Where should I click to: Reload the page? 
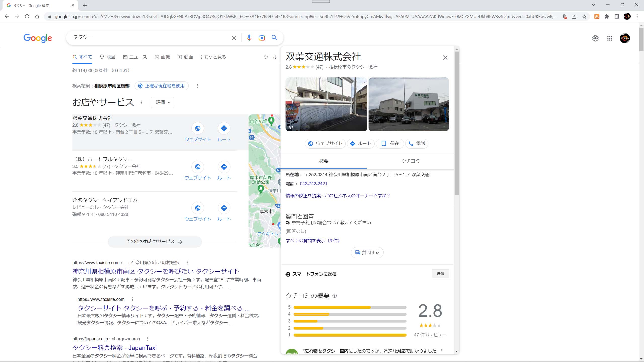click(27, 17)
